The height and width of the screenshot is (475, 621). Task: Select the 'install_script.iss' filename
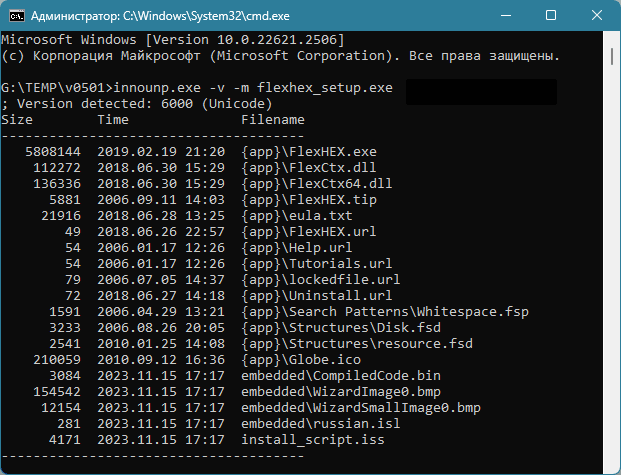(x=313, y=440)
